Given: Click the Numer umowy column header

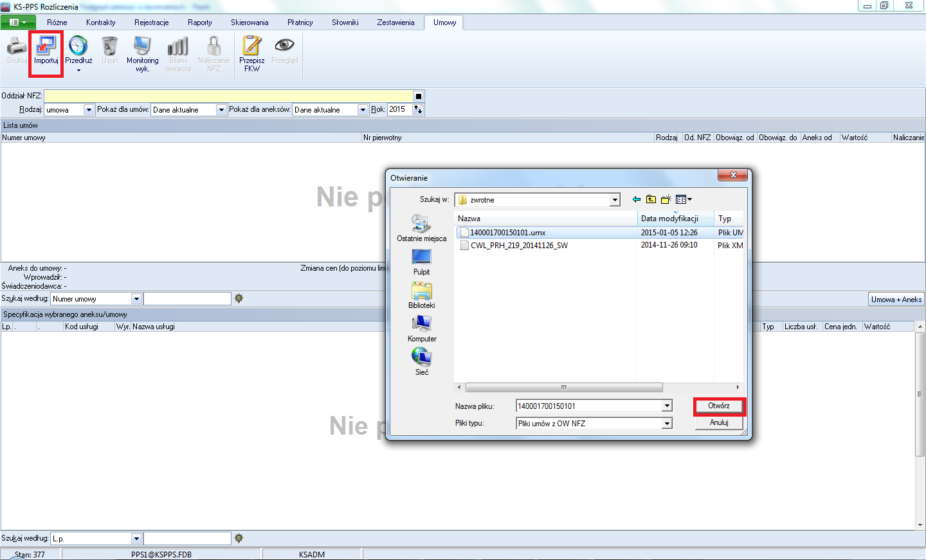Looking at the screenshot, I should tap(181, 138).
